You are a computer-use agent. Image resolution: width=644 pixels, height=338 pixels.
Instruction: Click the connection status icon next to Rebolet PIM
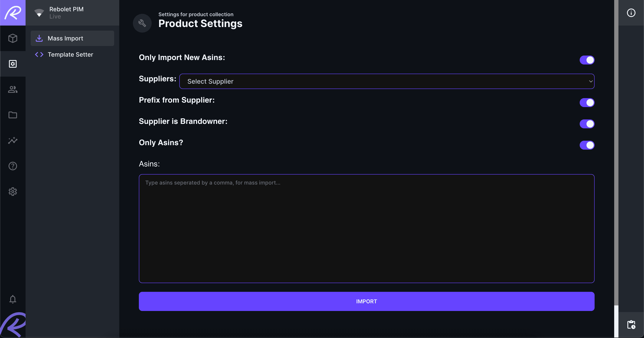[x=39, y=13]
